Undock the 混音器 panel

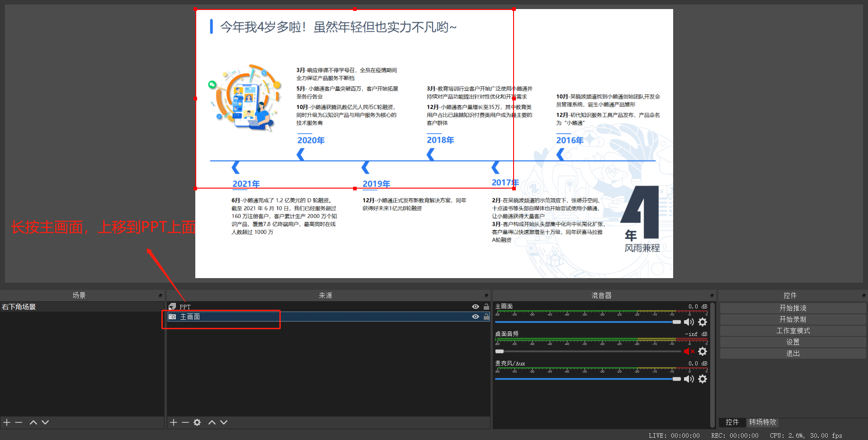tap(712, 295)
